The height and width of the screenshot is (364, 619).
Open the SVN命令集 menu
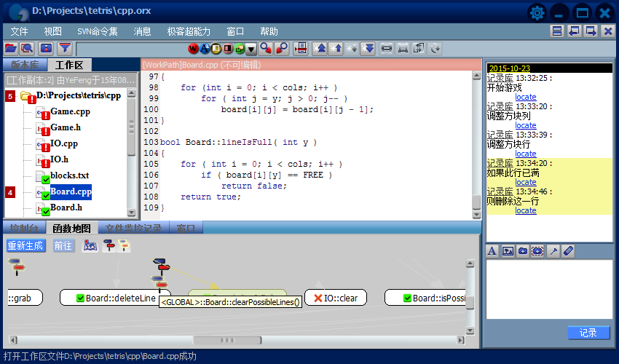97,31
